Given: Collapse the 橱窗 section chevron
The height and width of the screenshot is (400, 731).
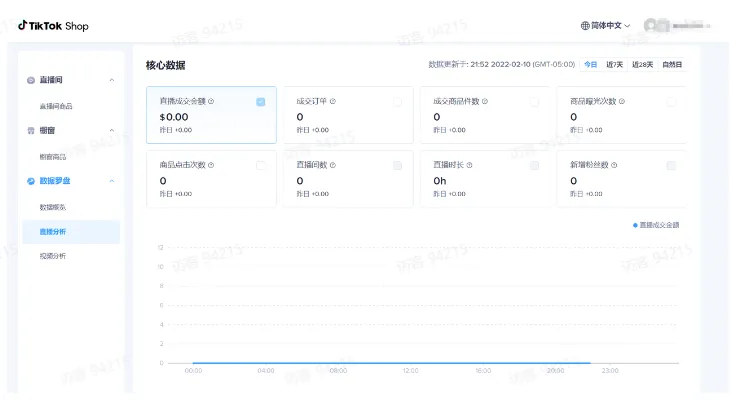Looking at the screenshot, I should 112,131.
